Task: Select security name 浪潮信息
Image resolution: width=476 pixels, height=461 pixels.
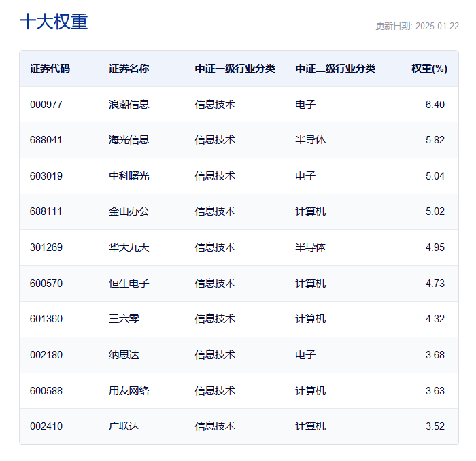Action: point(129,105)
